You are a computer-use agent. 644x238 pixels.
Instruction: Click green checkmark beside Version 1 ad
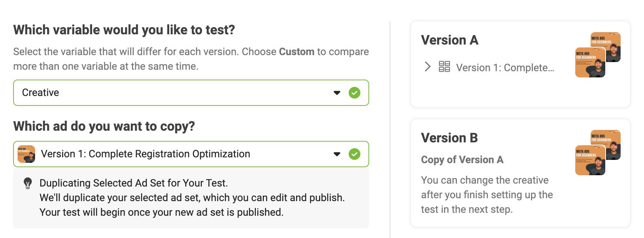pyautogui.click(x=354, y=154)
